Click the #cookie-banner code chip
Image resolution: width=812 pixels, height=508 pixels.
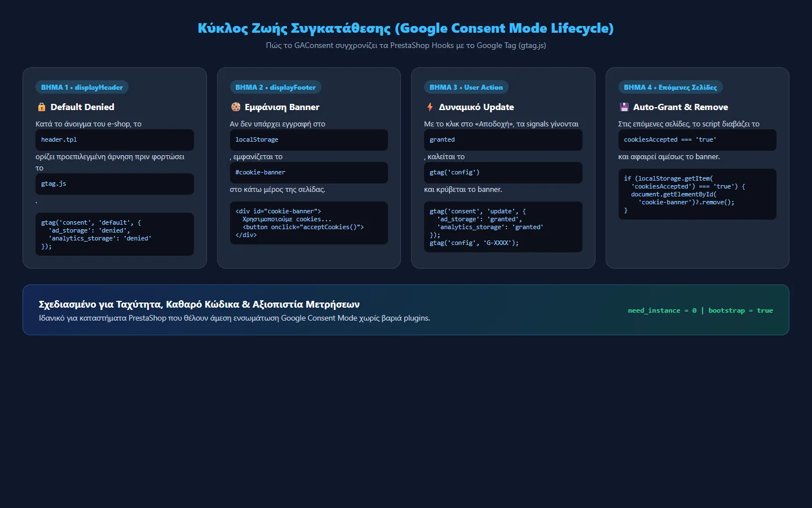tap(309, 173)
